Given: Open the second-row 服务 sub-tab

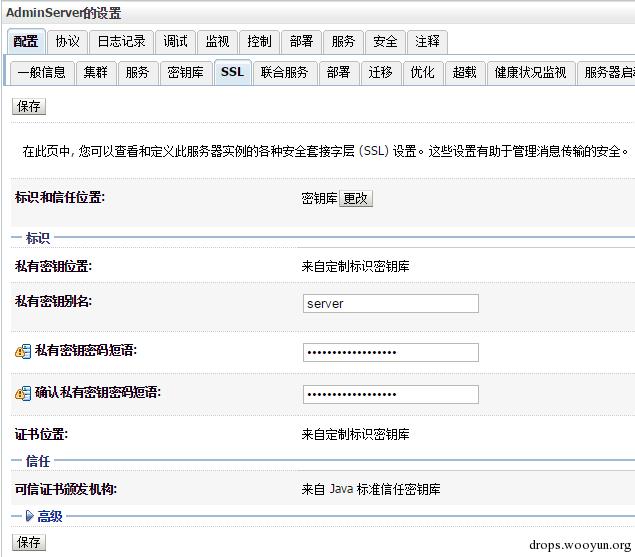Looking at the screenshot, I should [138, 73].
